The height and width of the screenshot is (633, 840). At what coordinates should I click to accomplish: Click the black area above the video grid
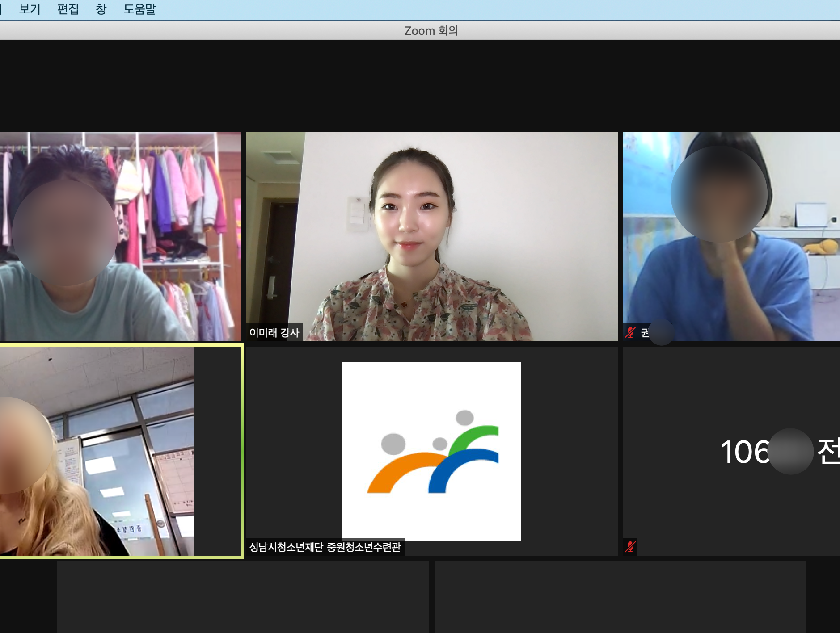click(420, 85)
